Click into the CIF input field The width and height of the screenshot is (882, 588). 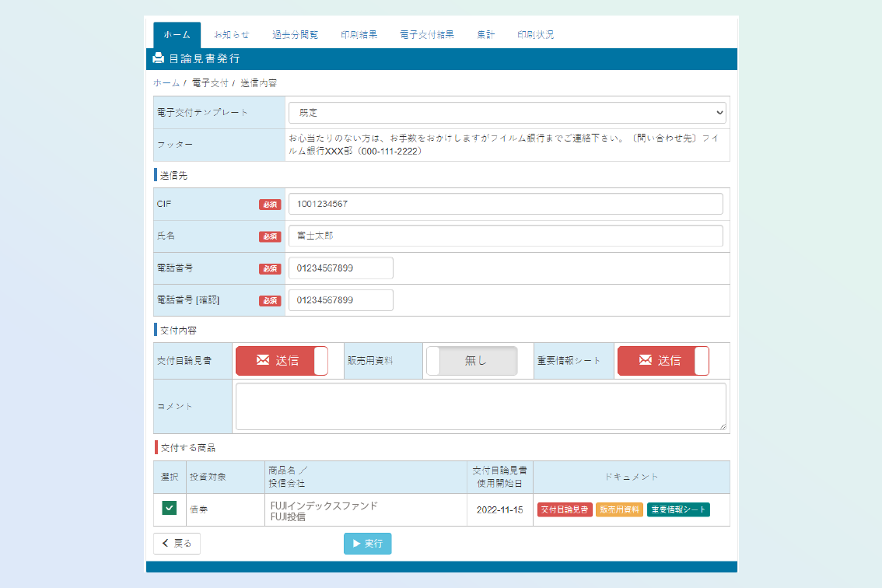pyautogui.click(x=506, y=204)
